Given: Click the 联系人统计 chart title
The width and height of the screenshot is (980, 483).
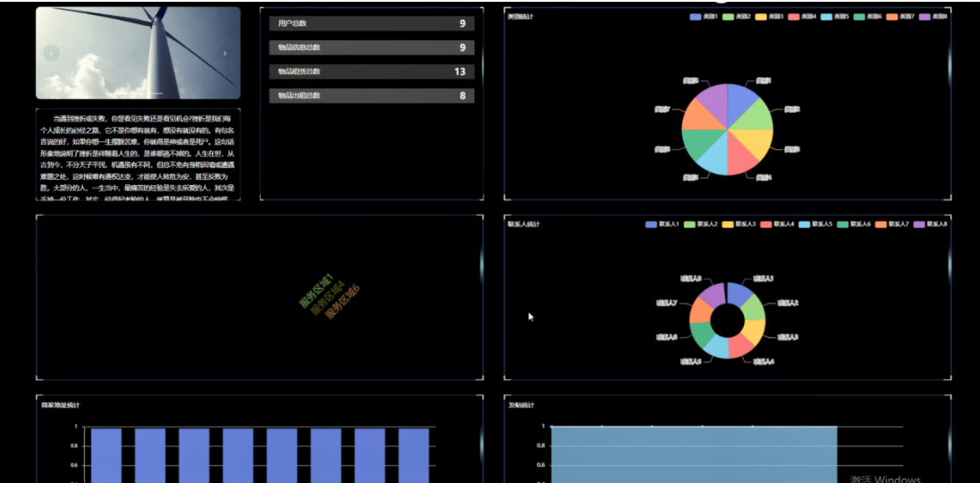Looking at the screenshot, I should pos(524,224).
